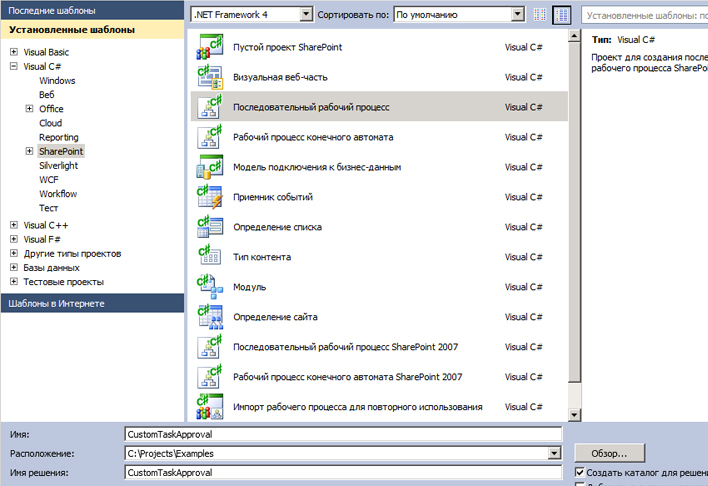
Task: Expand the Office subnode
Action: click(x=29, y=108)
